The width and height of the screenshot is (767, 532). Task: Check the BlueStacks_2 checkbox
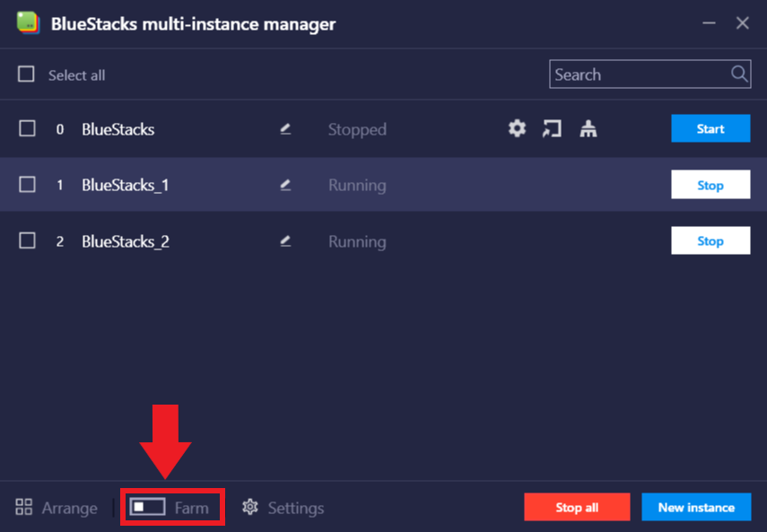(27, 240)
